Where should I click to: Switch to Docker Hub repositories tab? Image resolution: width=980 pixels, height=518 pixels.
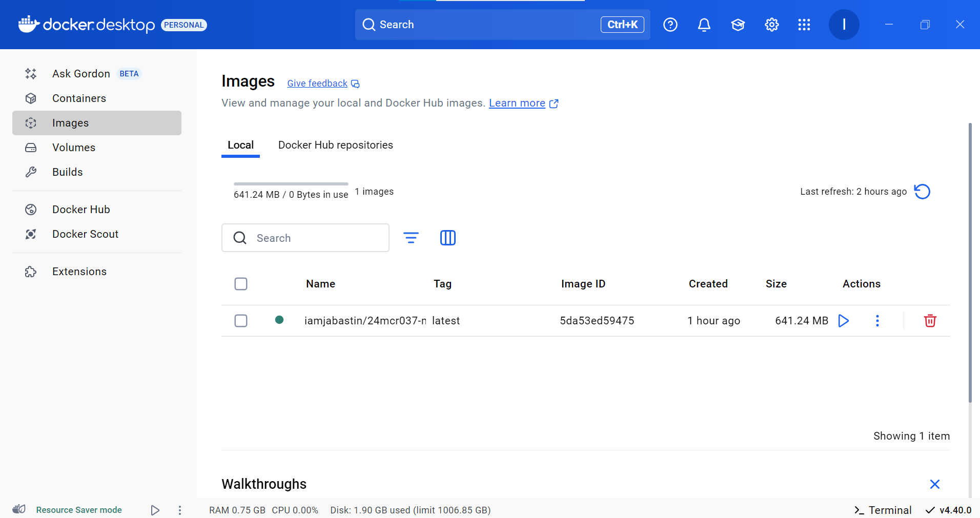tap(336, 146)
